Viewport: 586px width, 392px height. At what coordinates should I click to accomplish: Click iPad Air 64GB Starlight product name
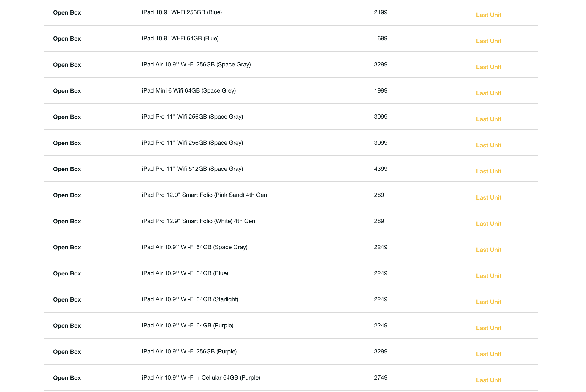[190, 299]
